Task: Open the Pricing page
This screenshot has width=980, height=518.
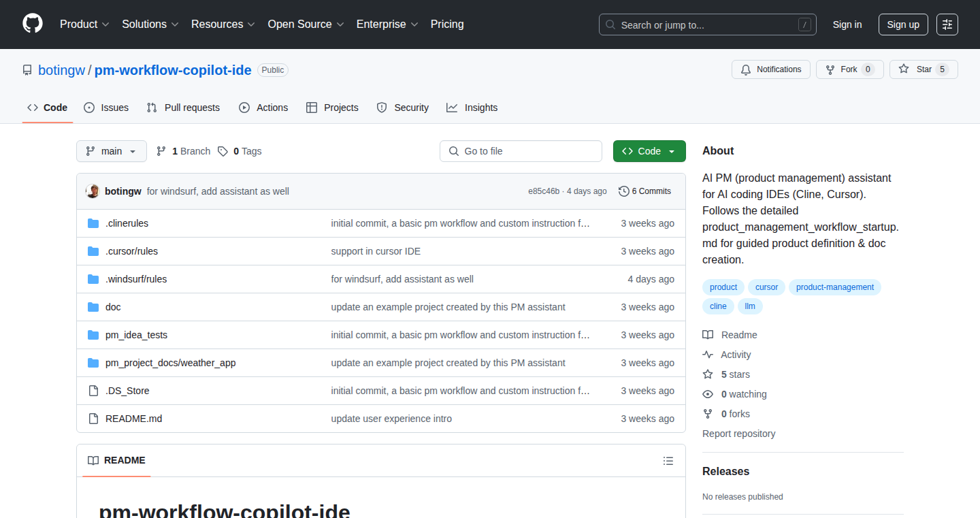Action: (x=447, y=24)
